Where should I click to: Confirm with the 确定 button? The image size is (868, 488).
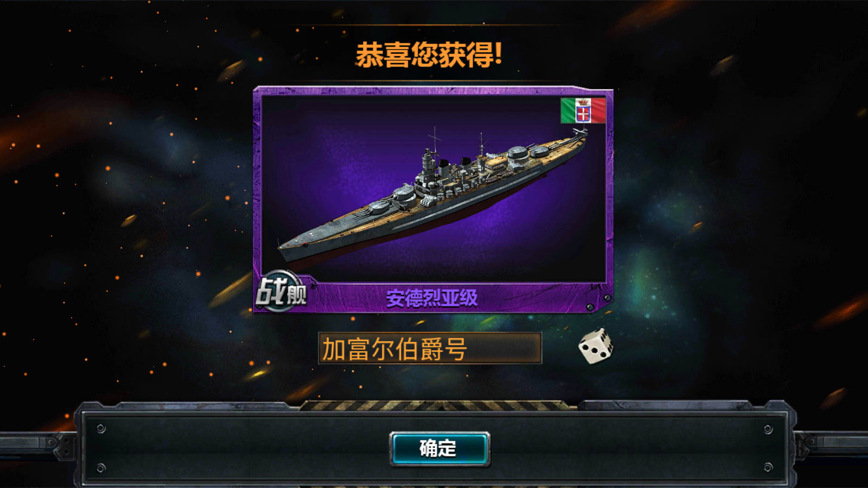(x=439, y=448)
